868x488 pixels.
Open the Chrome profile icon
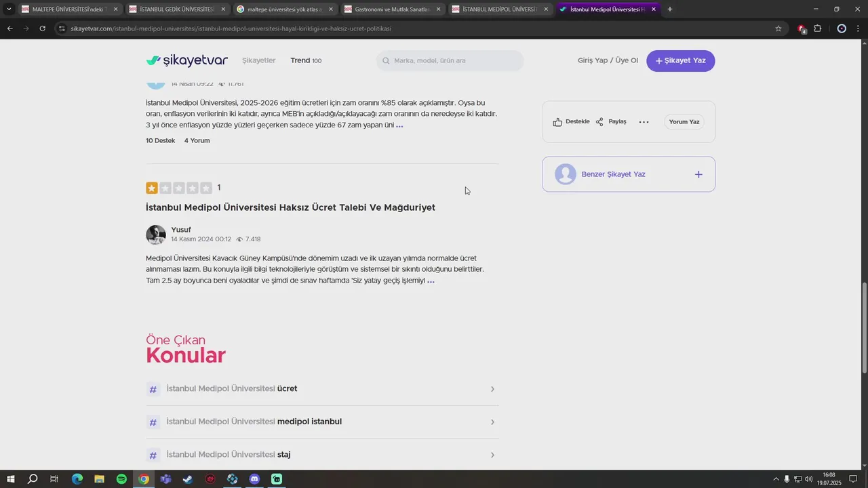pos(842,28)
